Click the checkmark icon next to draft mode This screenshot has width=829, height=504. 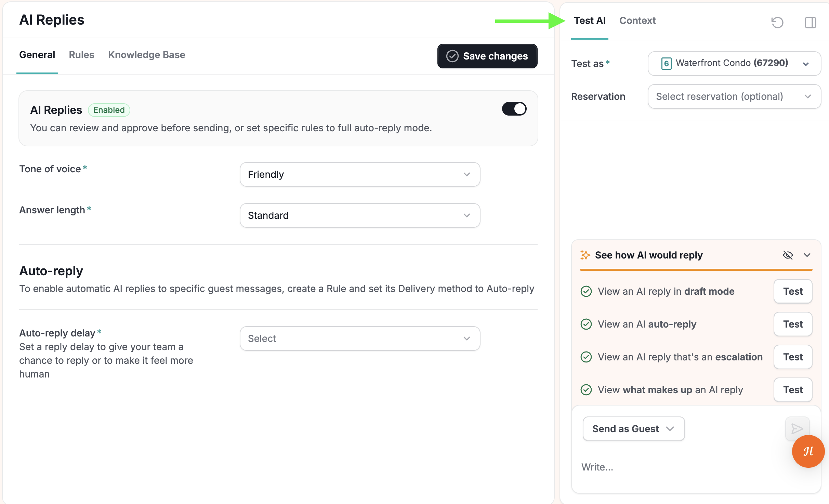[x=586, y=291]
